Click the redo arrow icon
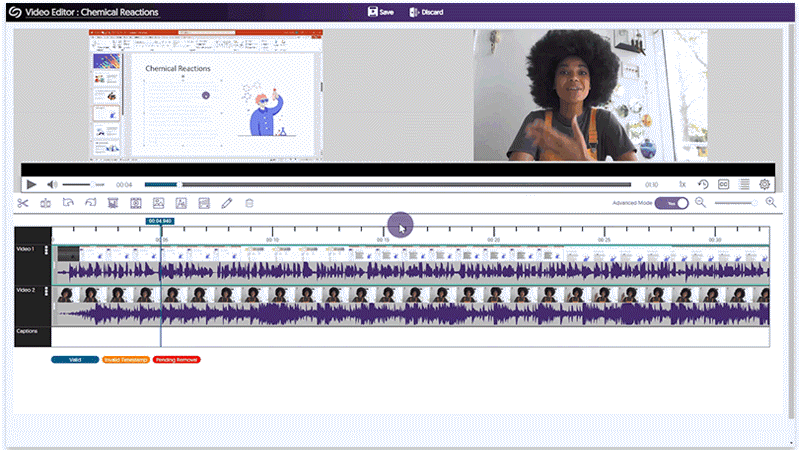The image size is (800, 450). (90, 203)
